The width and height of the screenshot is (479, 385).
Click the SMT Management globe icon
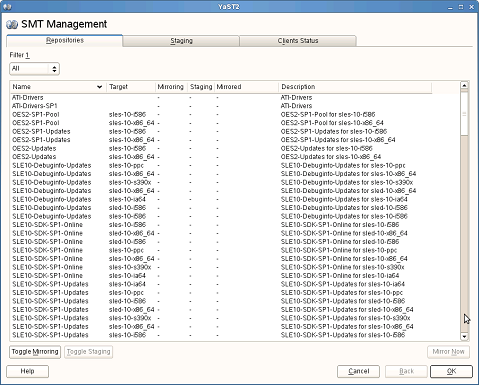(x=12, y=25)
